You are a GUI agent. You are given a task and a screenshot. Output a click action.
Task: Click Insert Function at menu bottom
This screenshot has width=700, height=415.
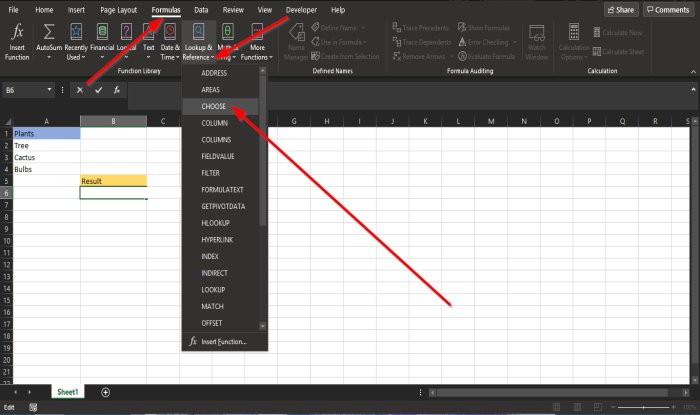[x=224, y=342]
